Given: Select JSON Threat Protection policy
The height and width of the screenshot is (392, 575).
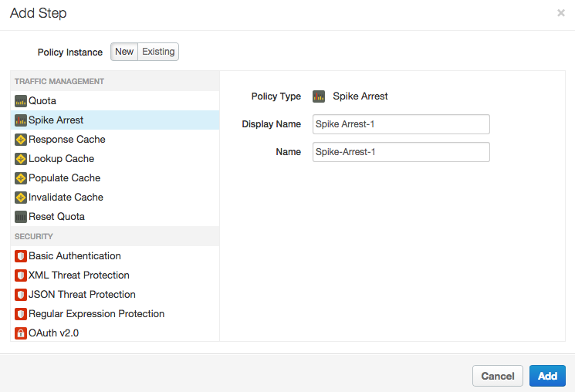Looking at the screenshot, I should click(82, 295).
